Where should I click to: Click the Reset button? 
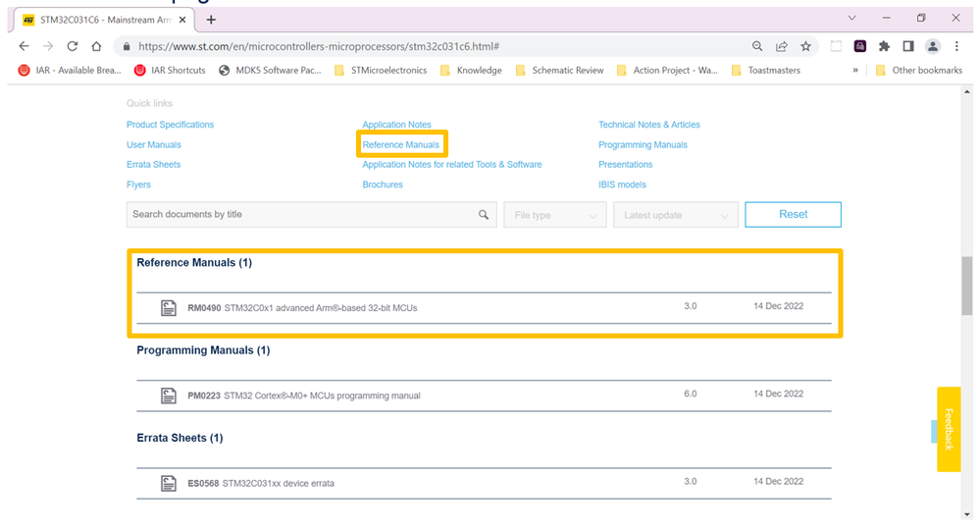794,215
